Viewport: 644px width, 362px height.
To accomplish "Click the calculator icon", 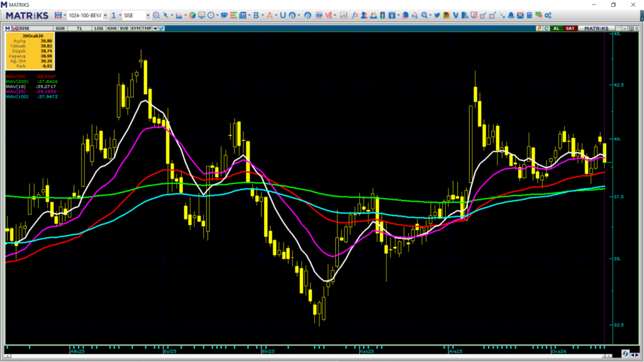I will tap(530, 15).
